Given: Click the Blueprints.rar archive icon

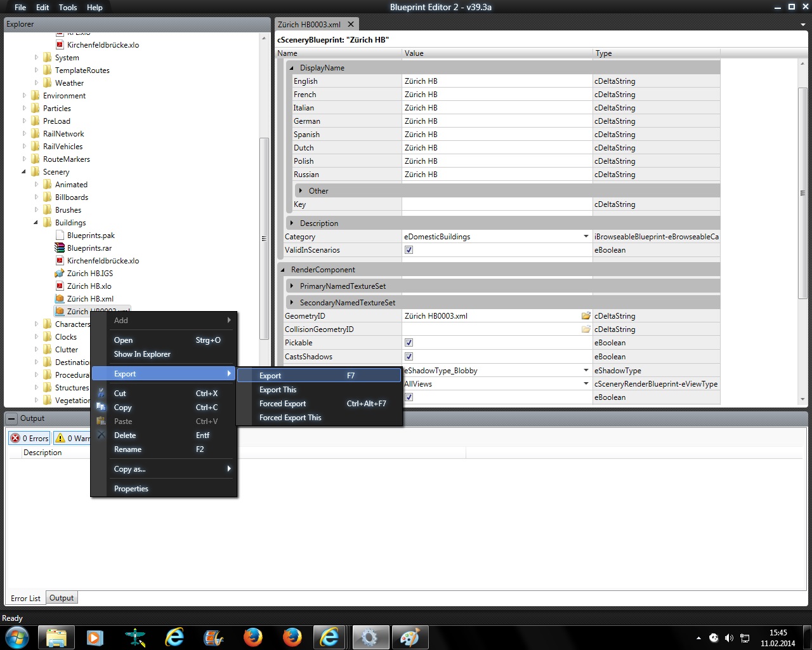Looking at the screenshot, I should tap(60, 248).
